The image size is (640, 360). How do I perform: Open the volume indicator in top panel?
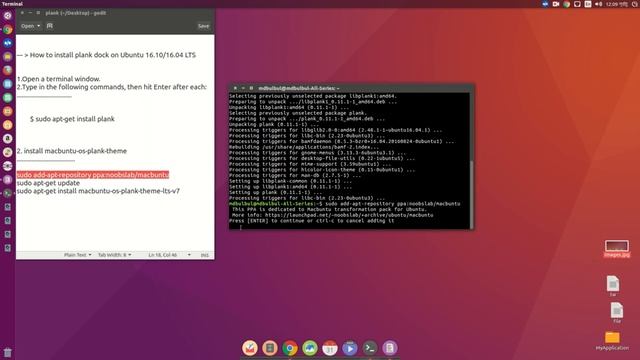(598, 4)
